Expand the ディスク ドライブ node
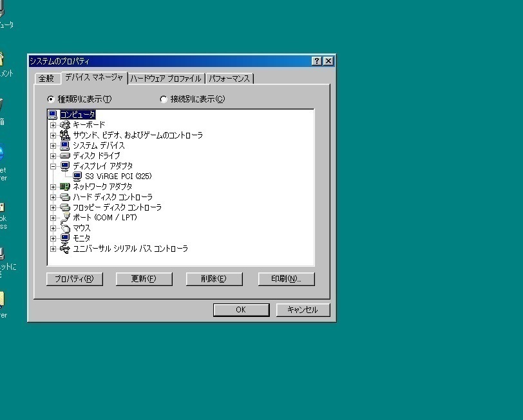 point(53,156)
